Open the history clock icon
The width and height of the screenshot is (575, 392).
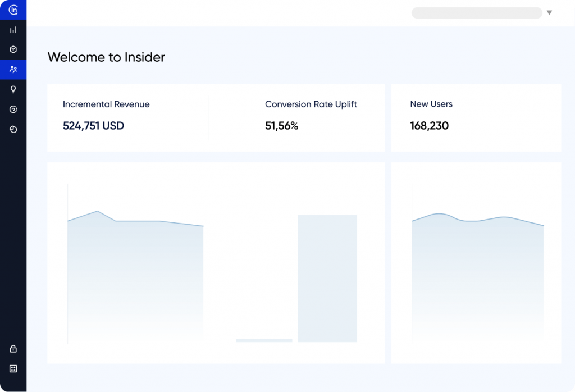click(x=12, y=129)
